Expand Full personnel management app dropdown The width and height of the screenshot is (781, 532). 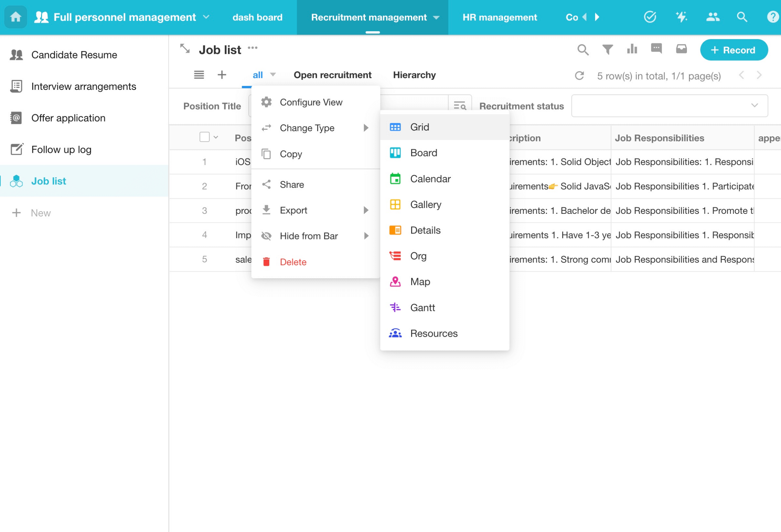tap(206, 17)
